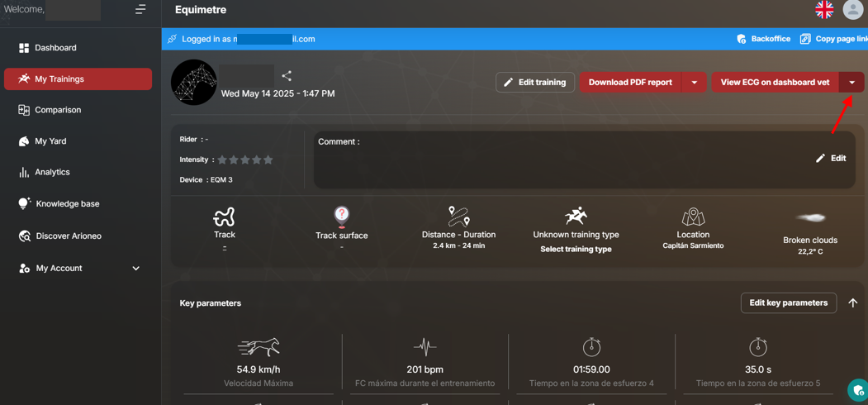
Task: Download the PDF report
Action: pyautogui.click(x=630, y=82)
